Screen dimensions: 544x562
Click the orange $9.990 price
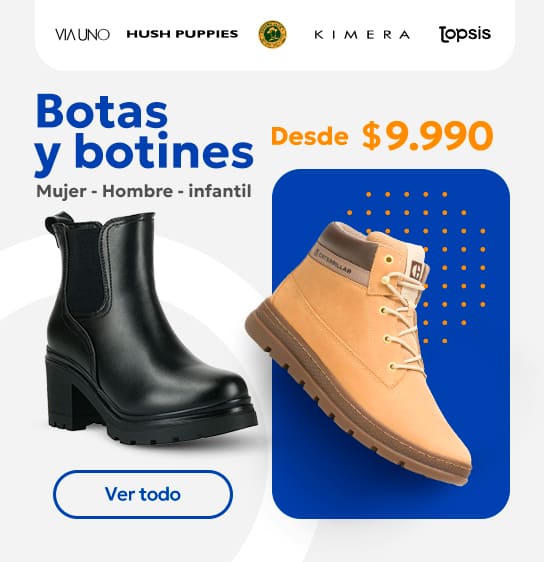point(428,135)
